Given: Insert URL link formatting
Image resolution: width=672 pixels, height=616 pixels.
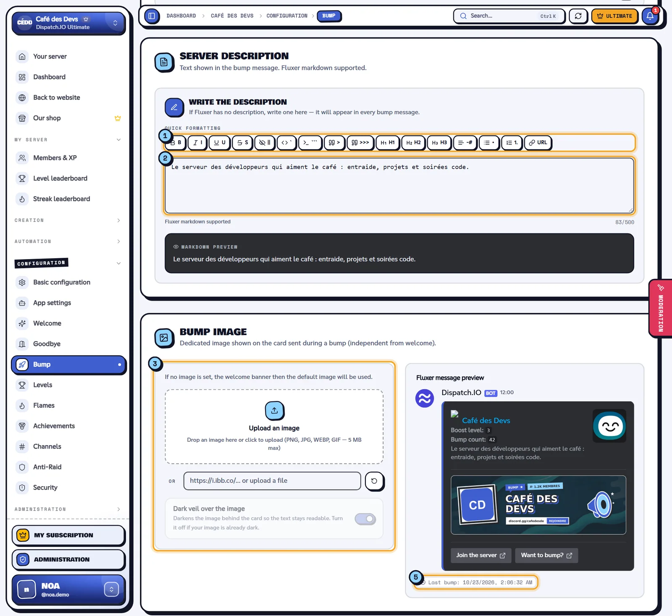Looking at the screenshot, I should pos(538,143).
